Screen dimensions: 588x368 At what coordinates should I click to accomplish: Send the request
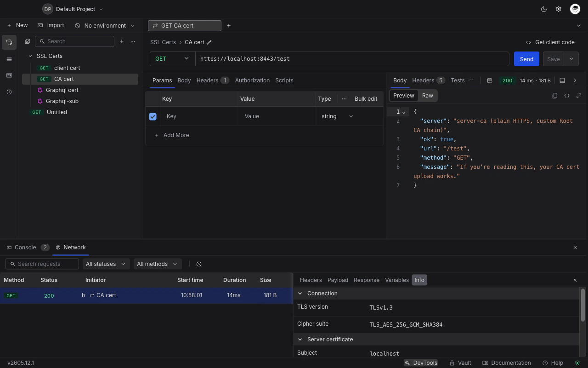point(526,59)
